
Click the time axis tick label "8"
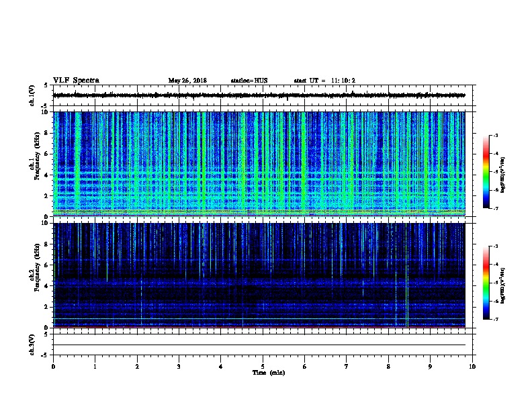388,366
